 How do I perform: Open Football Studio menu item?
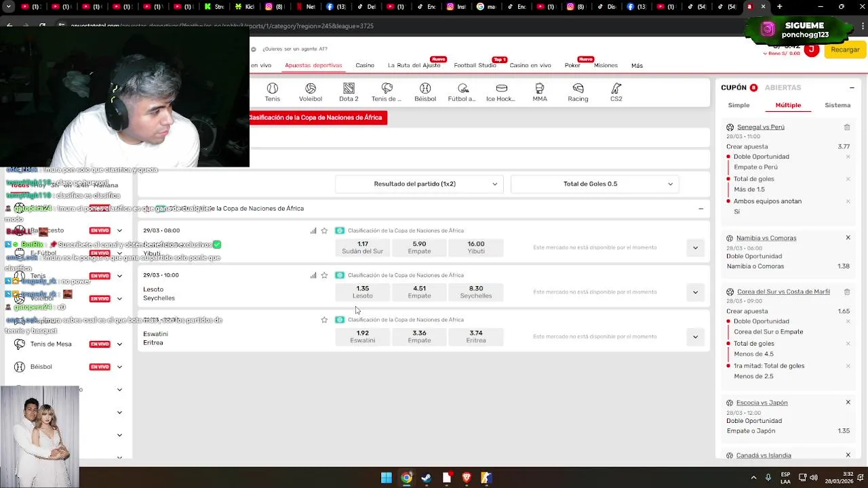tap(475, 66)
